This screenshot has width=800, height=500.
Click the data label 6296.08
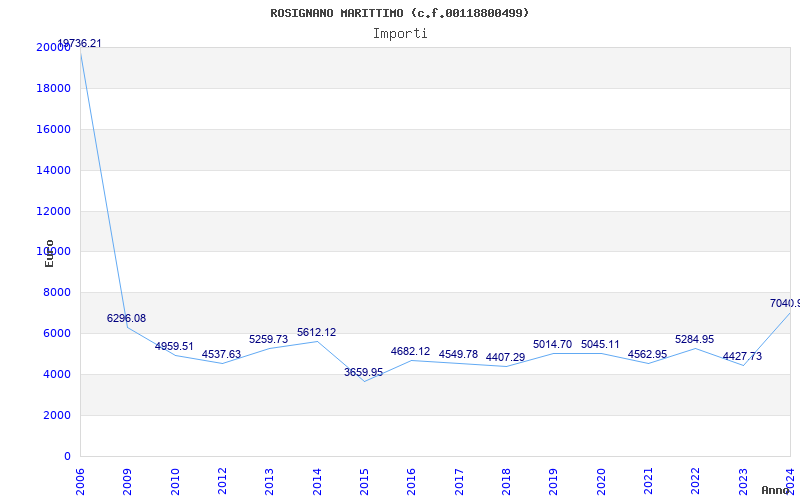coord(126,318)
